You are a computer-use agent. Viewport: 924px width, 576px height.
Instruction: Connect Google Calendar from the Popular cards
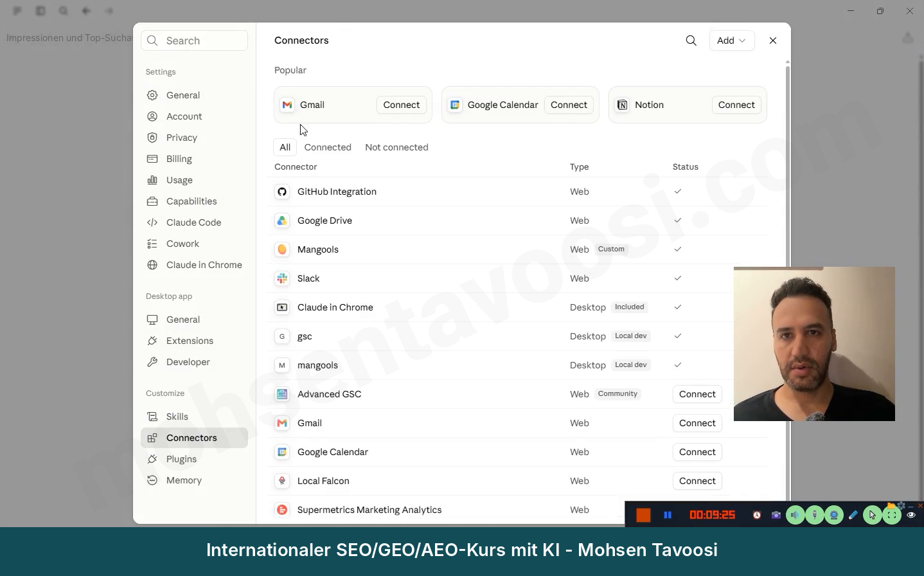click(x=569, y=105)
